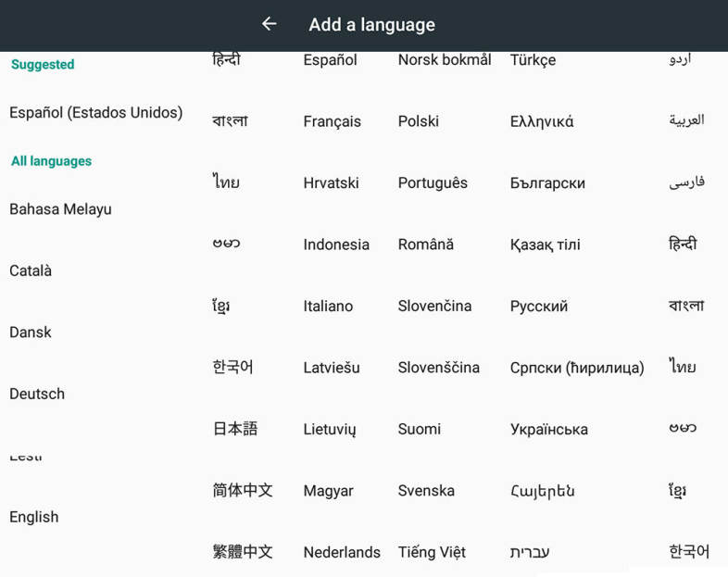Select suggested Español (Estados Unidos)
This screenshot has width=728, height=577.
[96, 113]
